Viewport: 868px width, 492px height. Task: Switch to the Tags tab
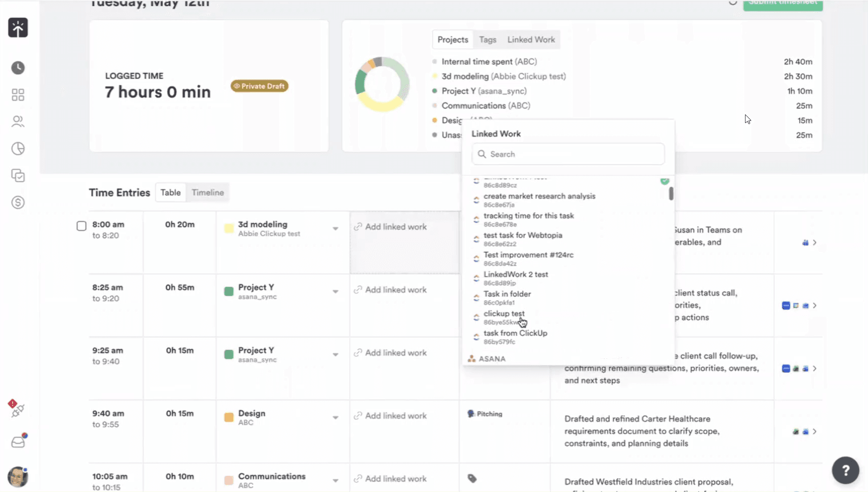(x=487, y=39)
